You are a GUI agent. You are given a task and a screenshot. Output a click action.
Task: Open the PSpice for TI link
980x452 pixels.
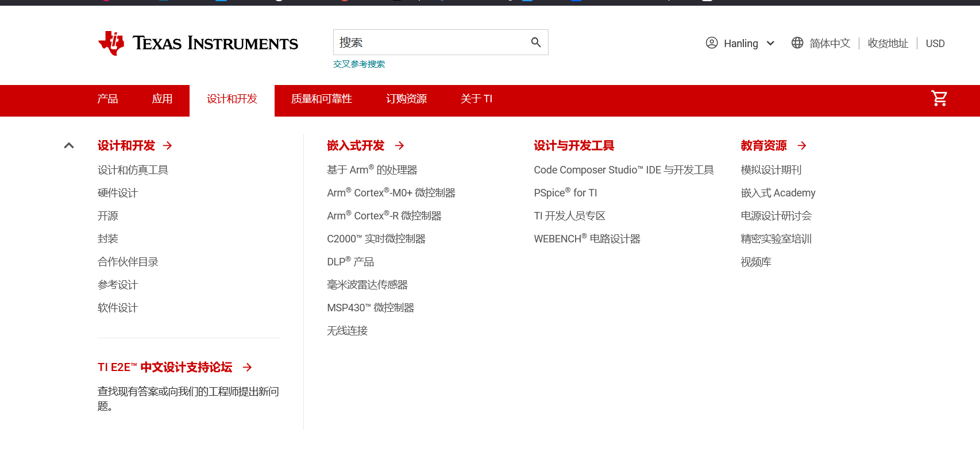click(x=566, y=193)
